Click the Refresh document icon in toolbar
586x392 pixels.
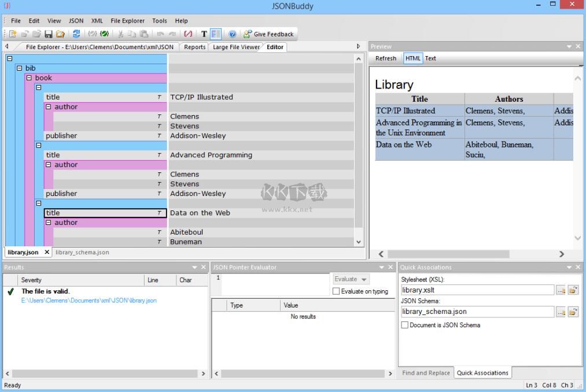click(x=77, y=34)
